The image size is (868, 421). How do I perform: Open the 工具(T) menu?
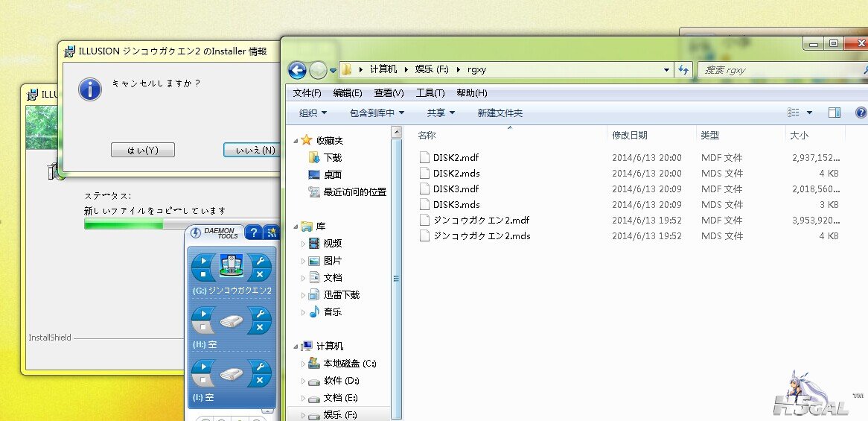(430, 93)
